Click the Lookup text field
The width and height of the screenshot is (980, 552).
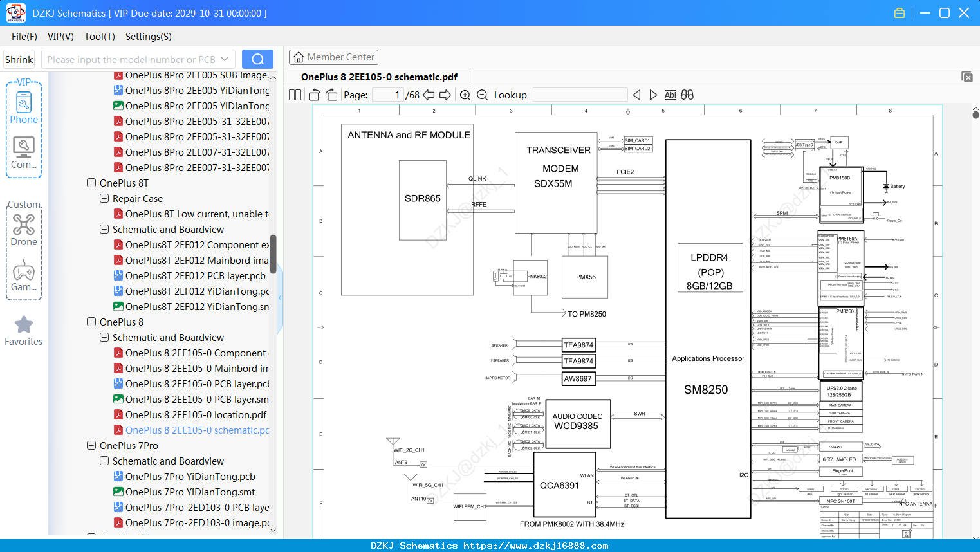[580, 95]
